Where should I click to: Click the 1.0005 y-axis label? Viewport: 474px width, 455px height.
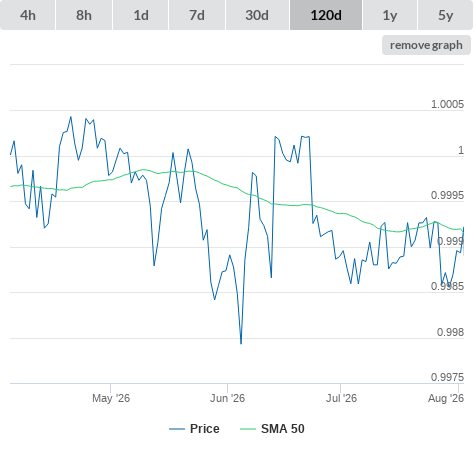pyautogui.click(x=447, y=104)
